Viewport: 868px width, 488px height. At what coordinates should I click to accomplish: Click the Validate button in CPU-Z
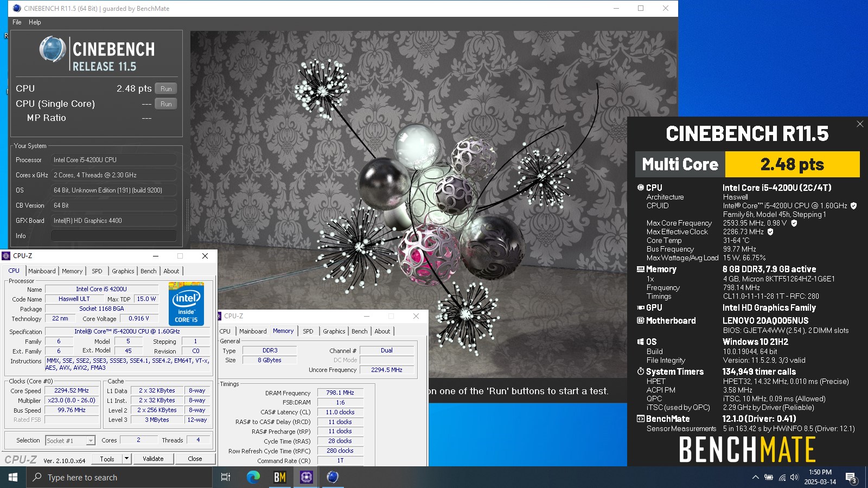[153, 459]
